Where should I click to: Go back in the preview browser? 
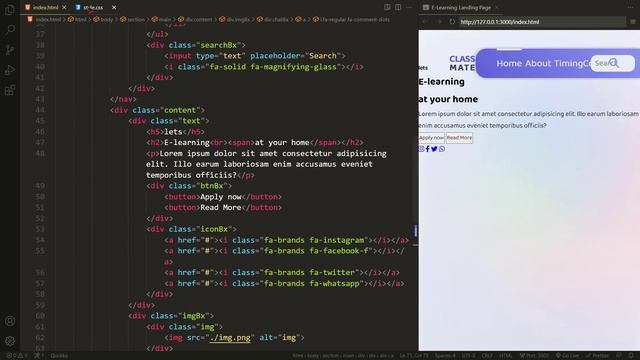[425, 22]
